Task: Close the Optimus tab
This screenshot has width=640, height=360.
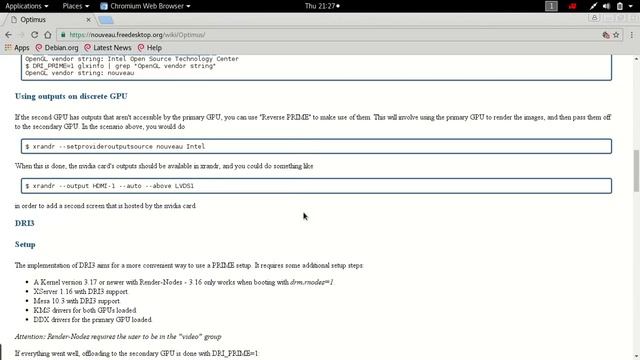Action: point(89,20)
